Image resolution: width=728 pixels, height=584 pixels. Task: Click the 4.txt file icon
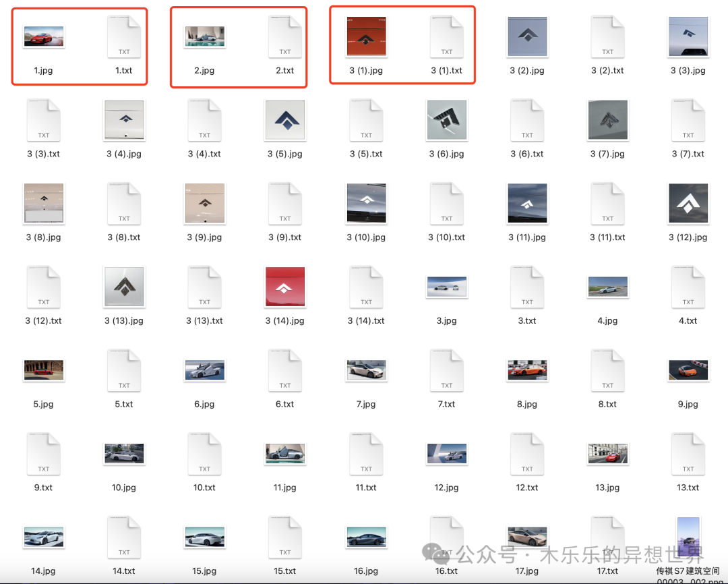click(x=688, y=287)
